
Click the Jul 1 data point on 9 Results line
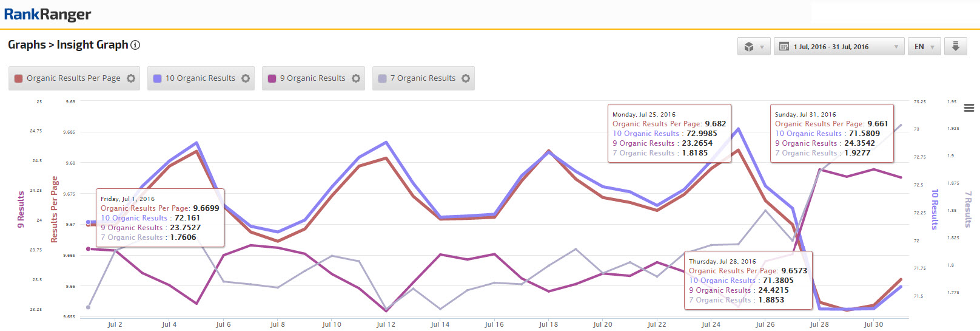pos(89,249)
